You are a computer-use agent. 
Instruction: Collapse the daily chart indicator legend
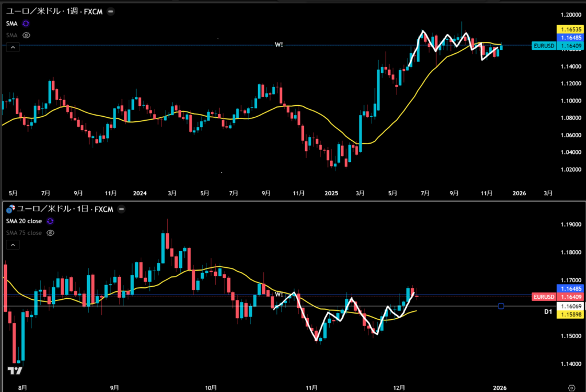12,245
